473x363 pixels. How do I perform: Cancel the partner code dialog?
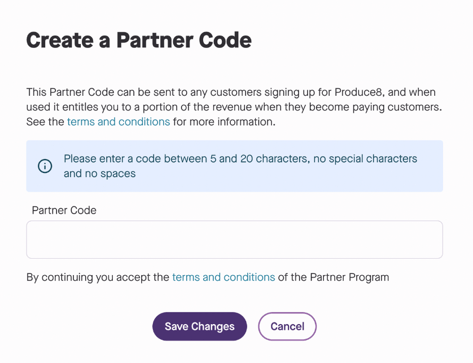[x=287, y=326]
